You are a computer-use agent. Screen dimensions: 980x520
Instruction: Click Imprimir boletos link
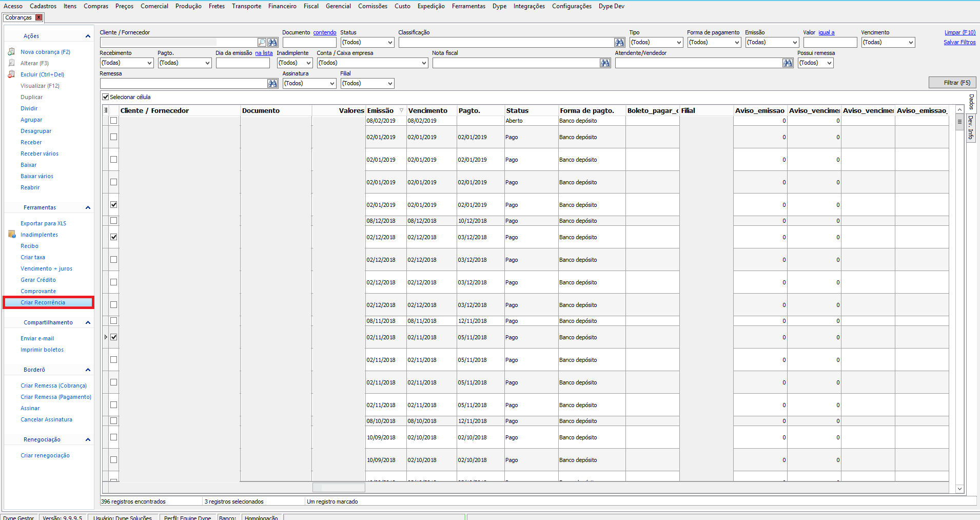[x=42, y=350]
